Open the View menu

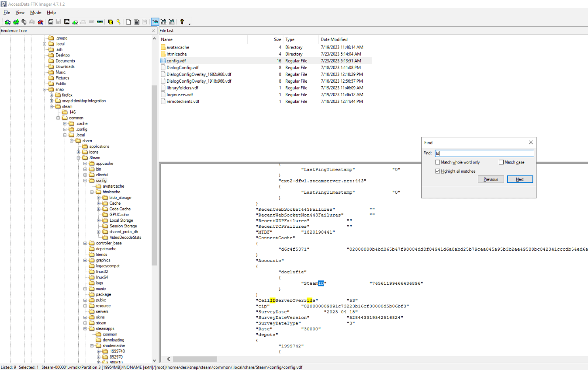20,13
